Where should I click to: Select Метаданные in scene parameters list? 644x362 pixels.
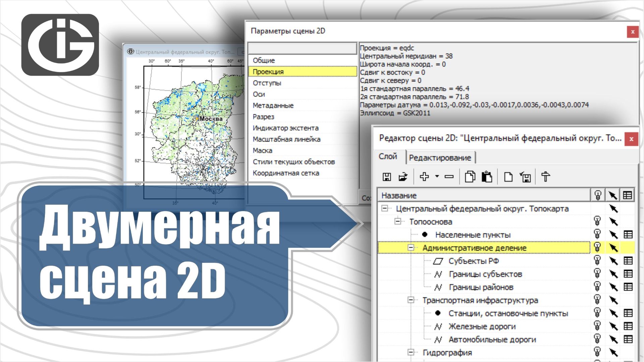[x=303, y=105]
